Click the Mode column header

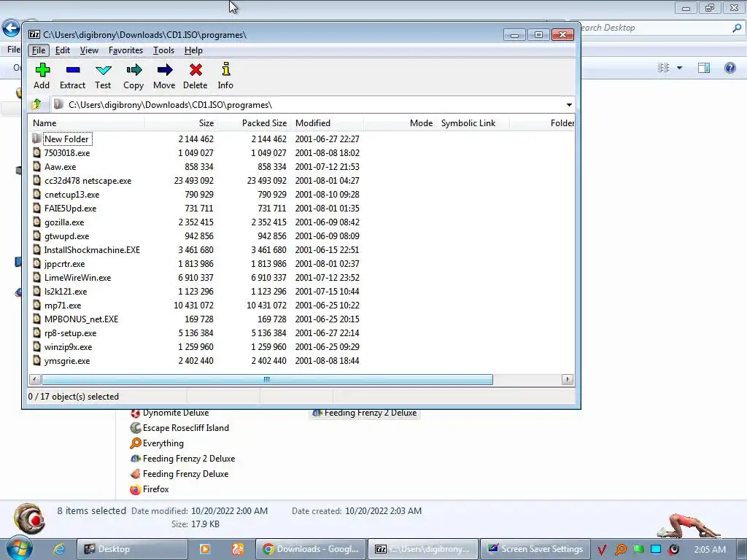point(400,122)
